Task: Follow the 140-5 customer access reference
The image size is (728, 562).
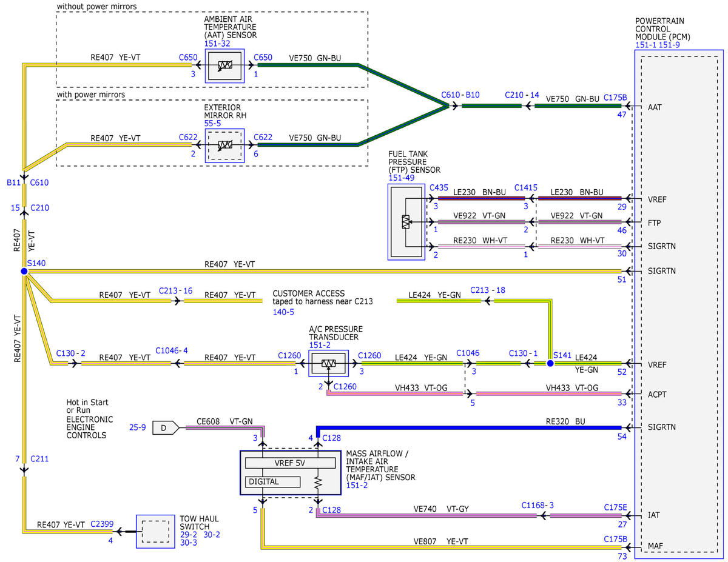Action: (x=283, y=312)
